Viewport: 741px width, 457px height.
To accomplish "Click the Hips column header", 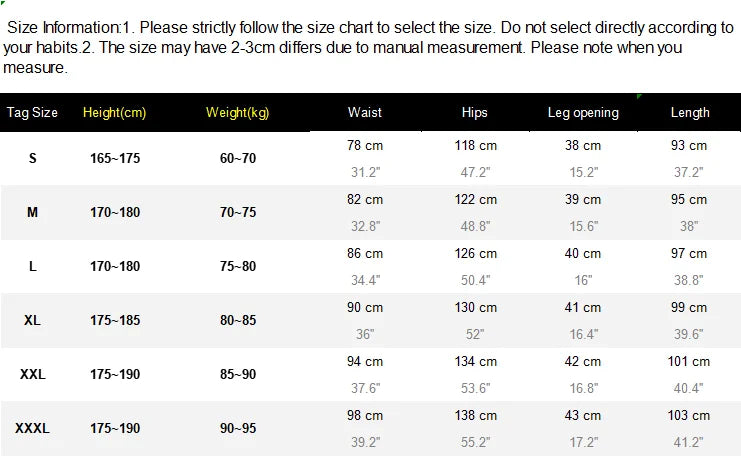I will [474, 112].
